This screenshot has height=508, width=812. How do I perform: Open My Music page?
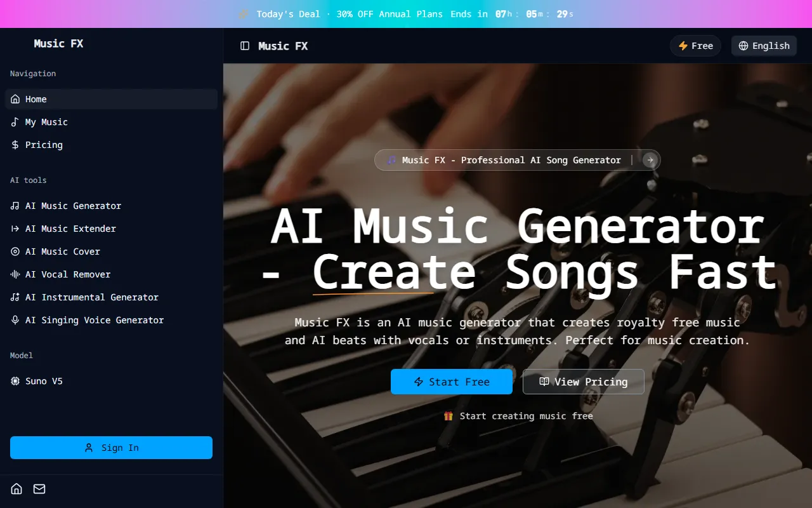click(111, 122)
